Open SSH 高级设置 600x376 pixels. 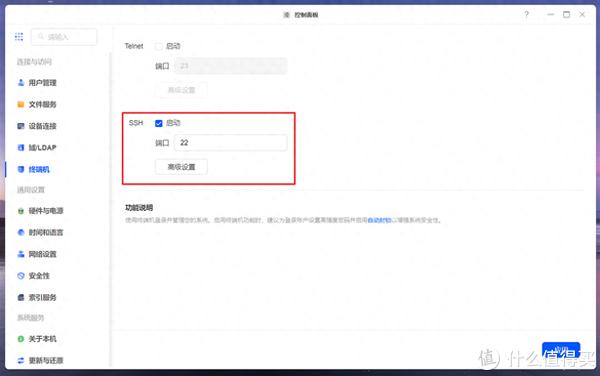[x=181, y=167]
